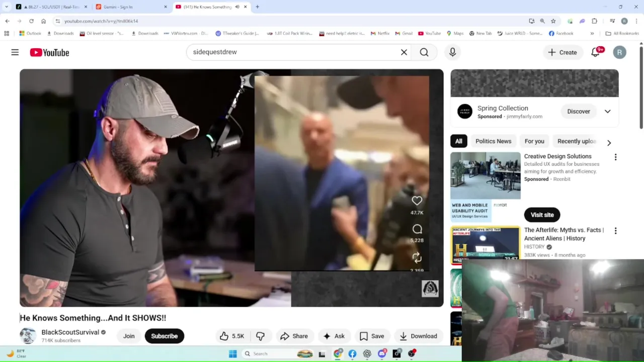Viewport: 644px width, 362px height.
Task: Clear the sidequestdrew search text
Action: pos(404,52)
